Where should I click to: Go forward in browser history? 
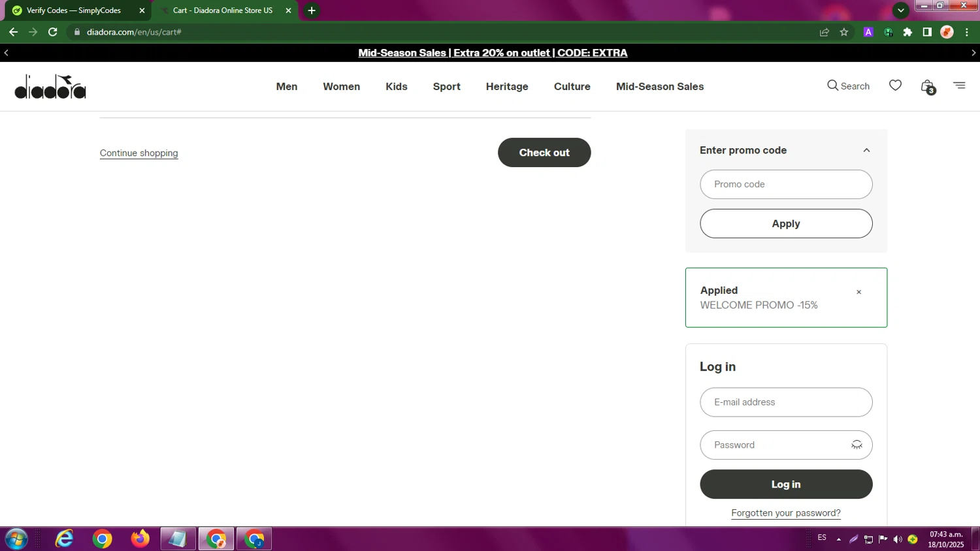[x=33, y=32]
